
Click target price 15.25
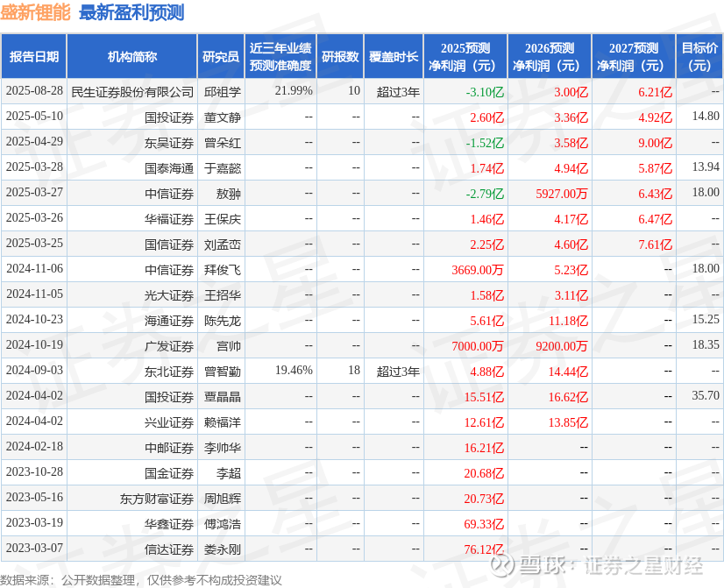click(706, 319)
